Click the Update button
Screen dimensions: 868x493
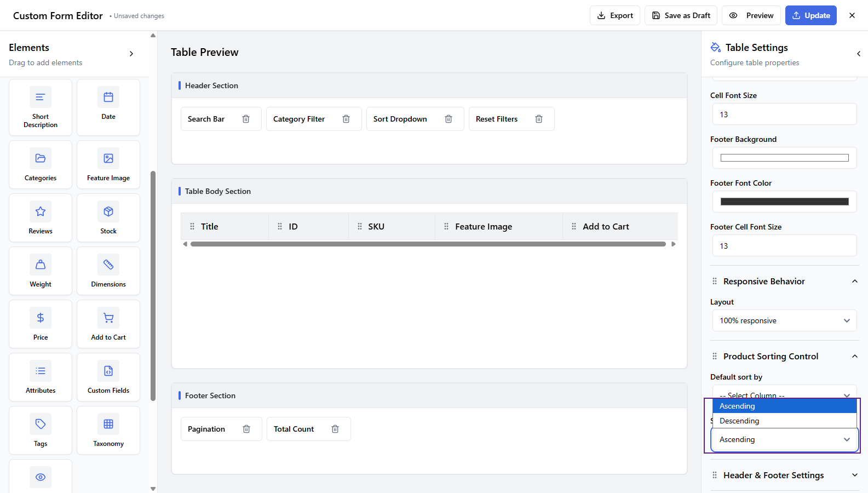(x=810, y=15)
